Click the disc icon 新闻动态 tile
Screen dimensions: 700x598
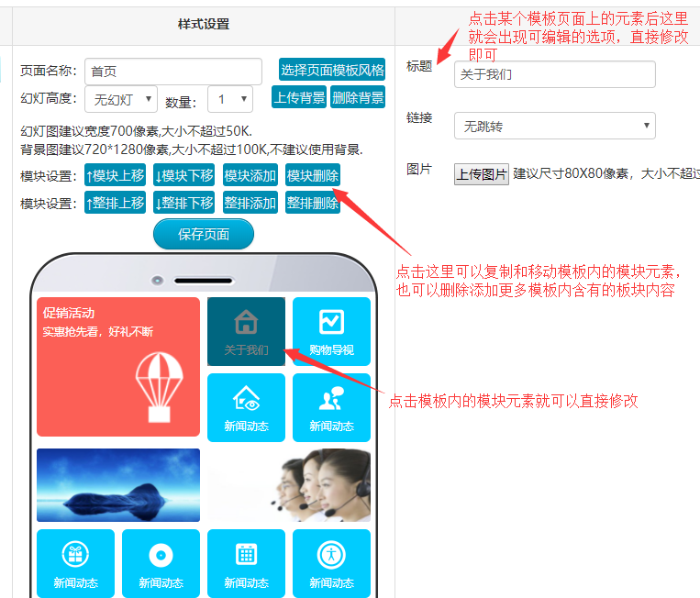tap(161, 562)
